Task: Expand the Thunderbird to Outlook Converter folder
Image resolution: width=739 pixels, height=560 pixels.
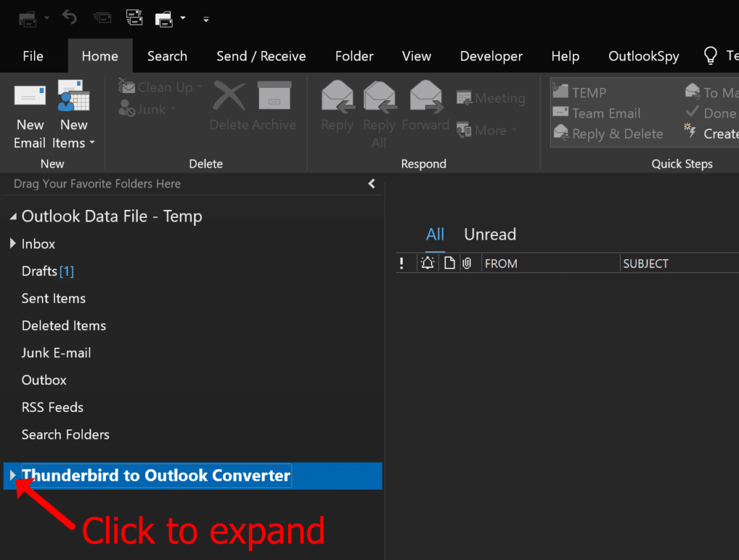Action: pyautogui.click(x=12, y=476)
